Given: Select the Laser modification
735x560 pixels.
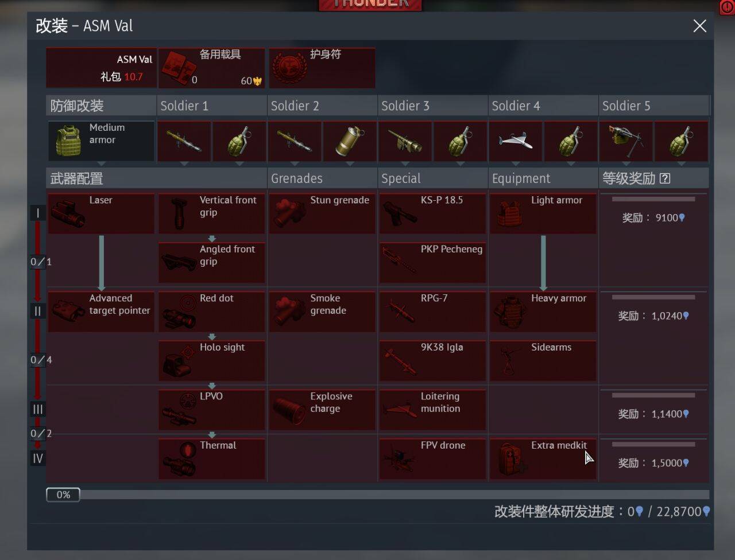Looking at the screenshot, I should coord(101,213).
